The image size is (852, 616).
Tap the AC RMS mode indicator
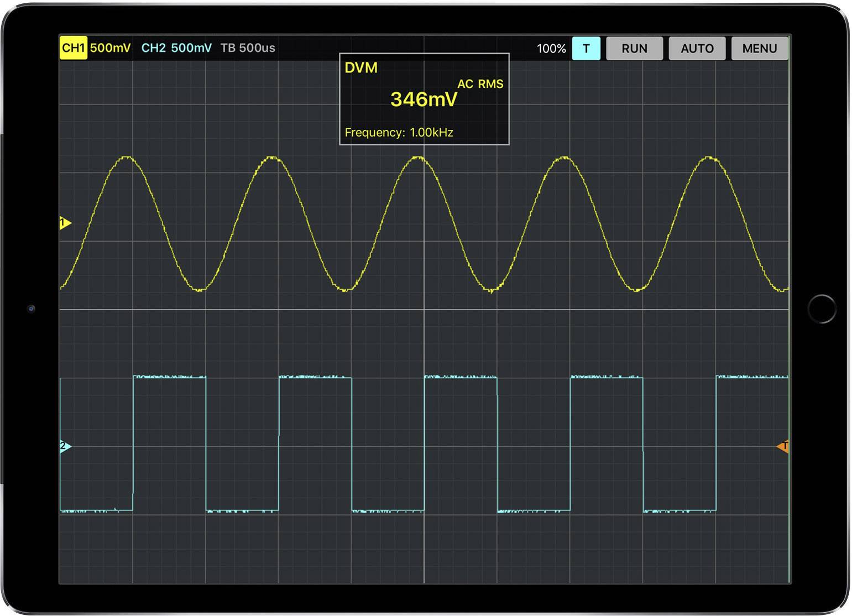[x=480, y=84]
